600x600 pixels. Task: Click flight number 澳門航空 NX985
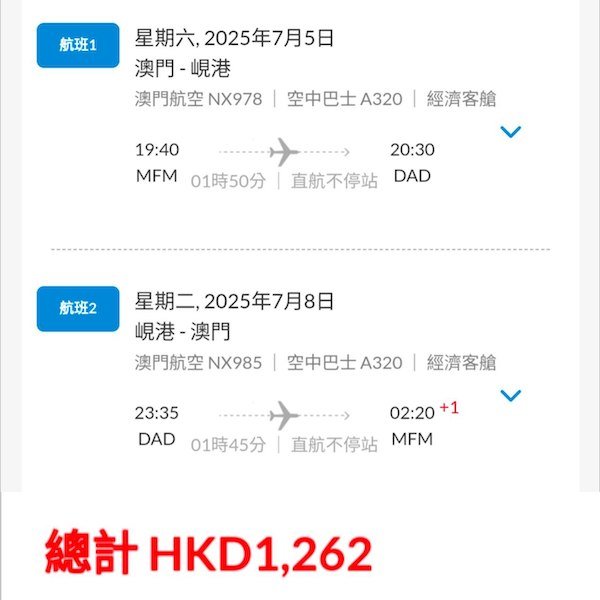coord(198,363)
